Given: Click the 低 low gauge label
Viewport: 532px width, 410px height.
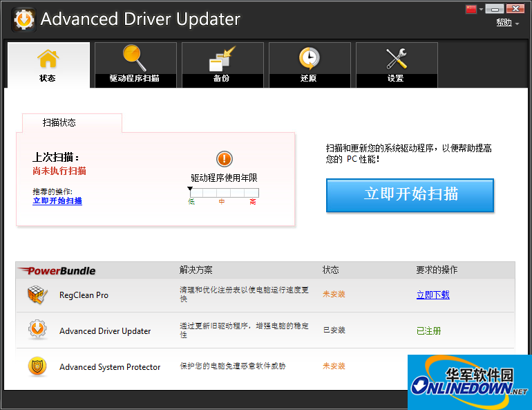Looking at the screenshot, I should coord(191,202).
